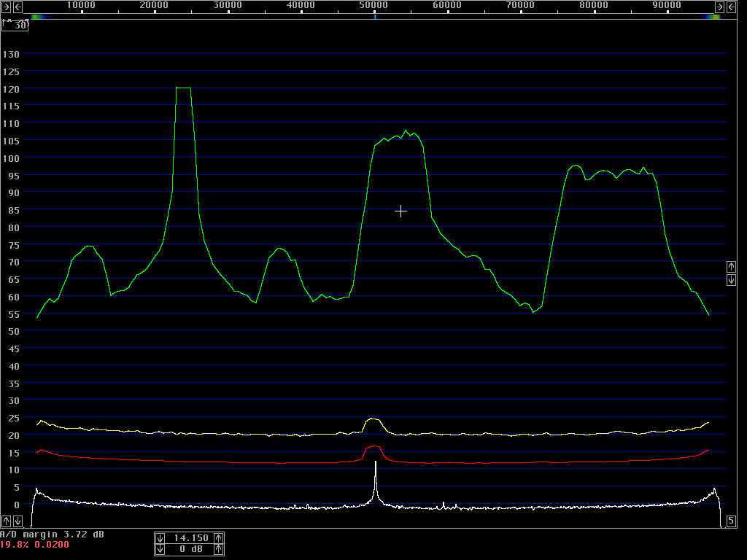The height and width of the screenshot is (560, 747).
Task: Click the red 19.8% 0.0200 status text
Action: (34, 545)
